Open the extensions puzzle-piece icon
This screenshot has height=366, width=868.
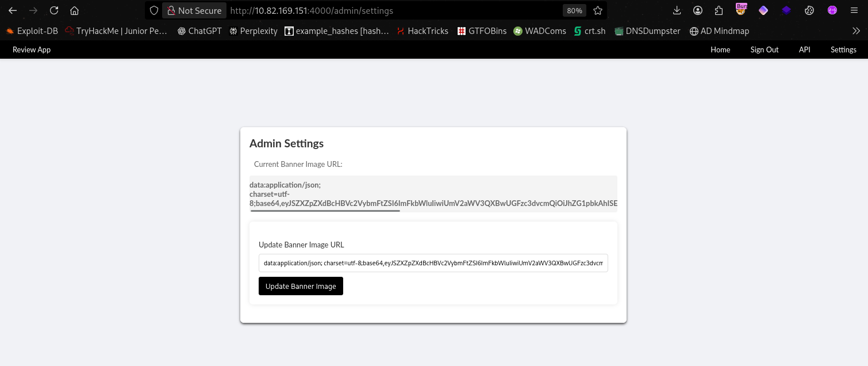coord(719,10)
